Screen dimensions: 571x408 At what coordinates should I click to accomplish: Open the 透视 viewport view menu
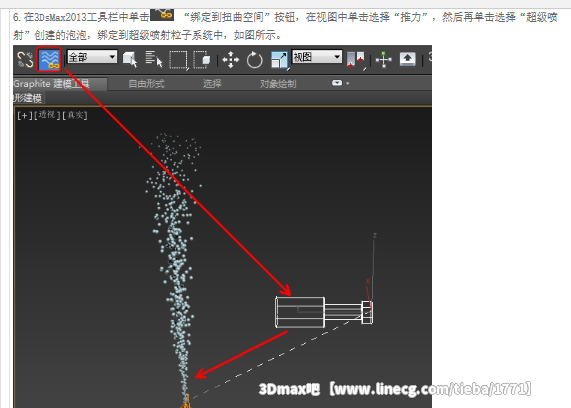[47, 115]
